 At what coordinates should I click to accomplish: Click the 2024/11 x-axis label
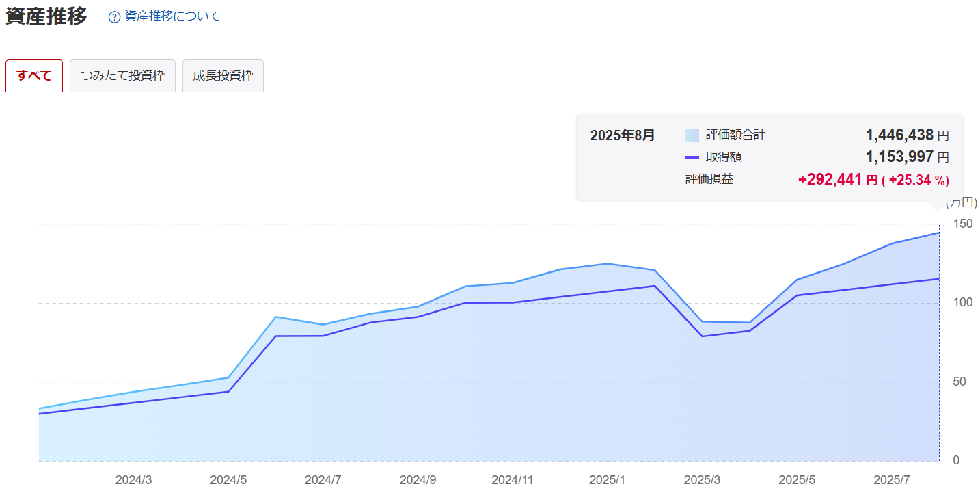point(513,480)
